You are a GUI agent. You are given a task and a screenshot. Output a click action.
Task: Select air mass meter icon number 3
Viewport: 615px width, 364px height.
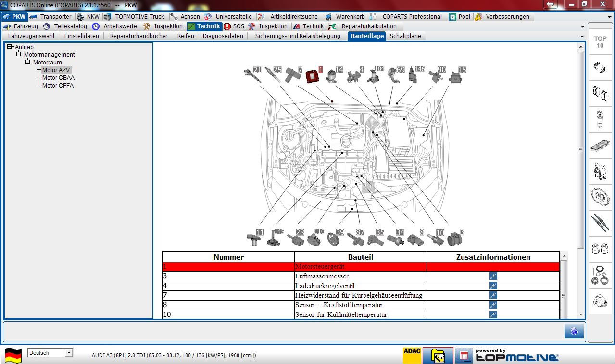point(456,238)
